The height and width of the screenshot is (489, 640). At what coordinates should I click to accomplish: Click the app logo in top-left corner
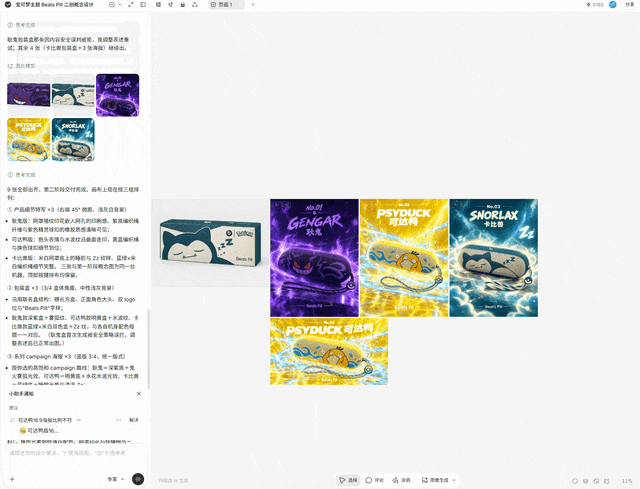point(7,4)
